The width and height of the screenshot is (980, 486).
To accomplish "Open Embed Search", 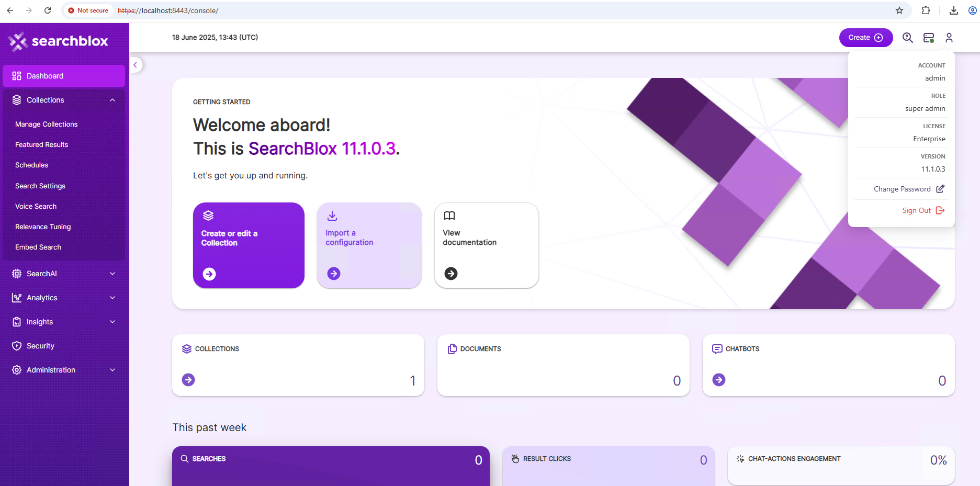I will (x=38, y=247).
